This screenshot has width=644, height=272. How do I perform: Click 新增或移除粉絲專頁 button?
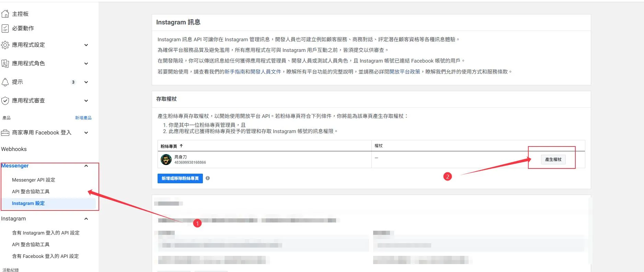click(x=180, y=178)
